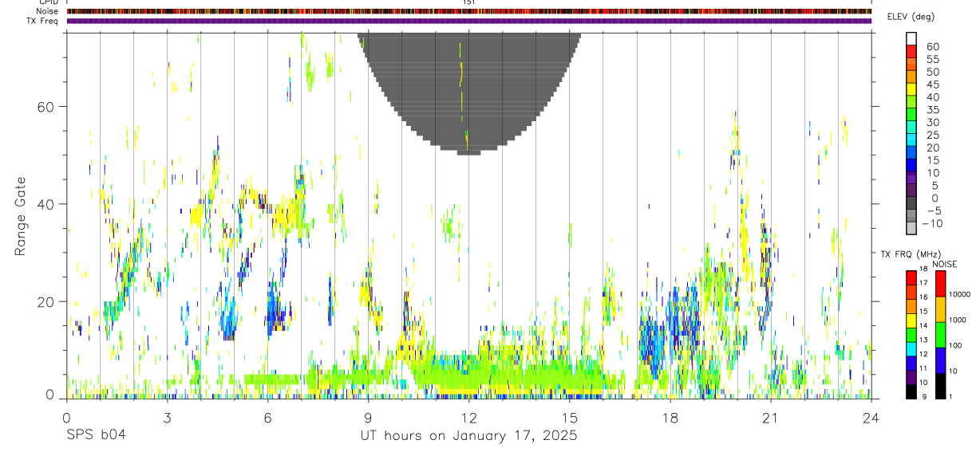Click the x-axis tick label "6"

[267, 418]
